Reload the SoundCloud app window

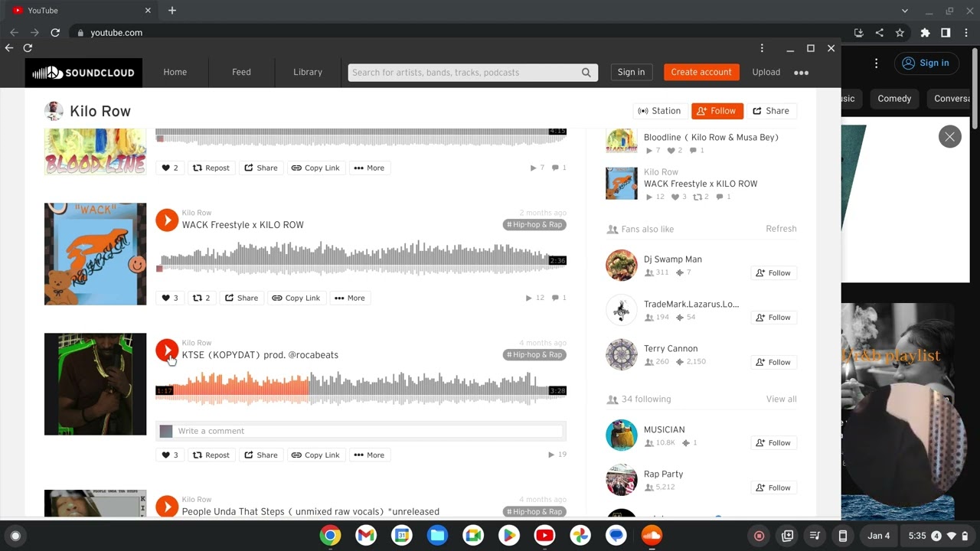28,48
